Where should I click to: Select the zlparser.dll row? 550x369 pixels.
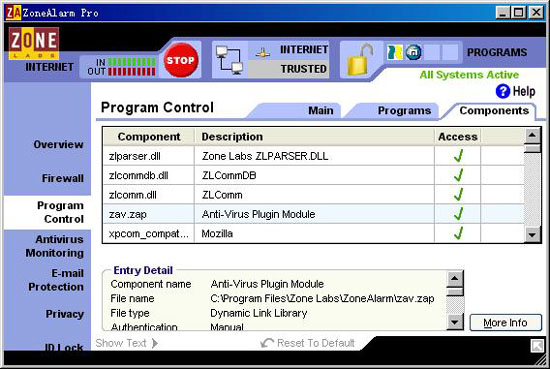[314, 156]
